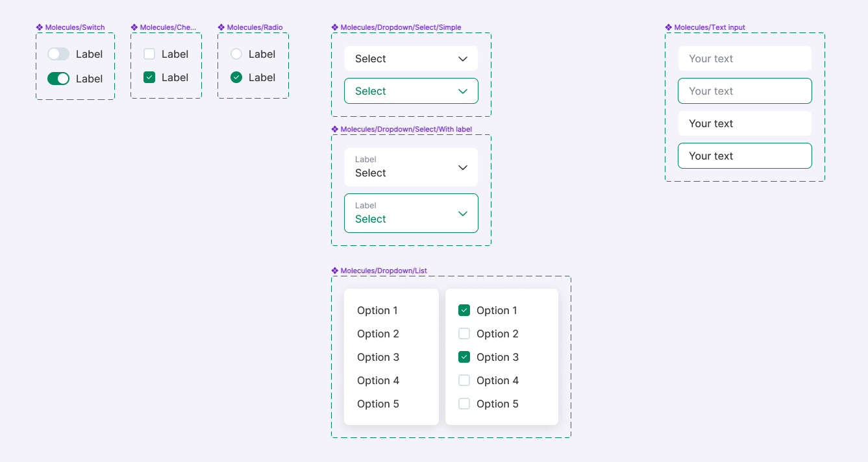The width and height of the screenshot is (868, 462).
Task: Toggle the off-state switch in Molecules/Switch
Action: pos(58,54)
